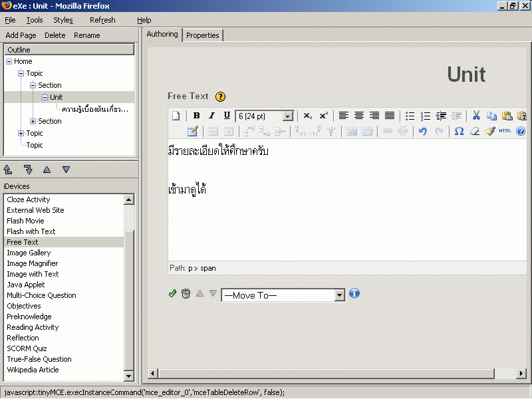Align text left
This screenshot has width=532, height=399.
pos(344,116)
